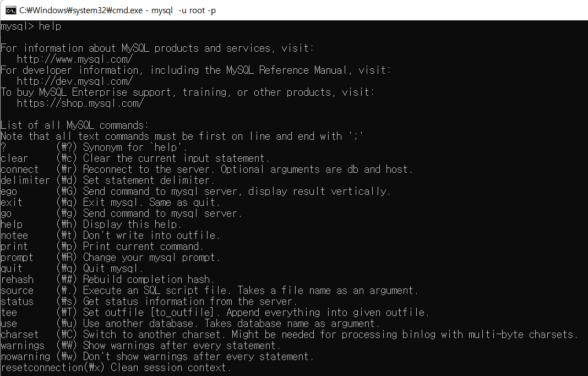Click the 'notee' command entry

click(14, 236)
